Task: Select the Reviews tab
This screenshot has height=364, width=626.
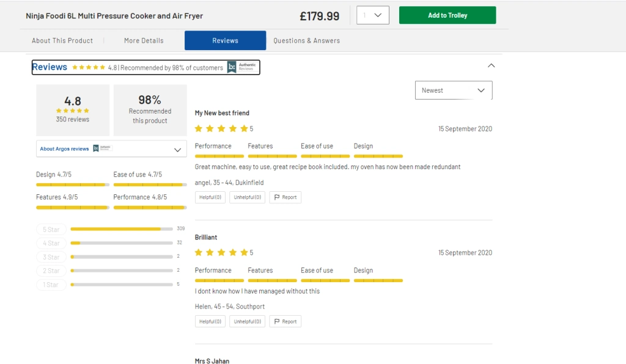Action: [225, 40]
